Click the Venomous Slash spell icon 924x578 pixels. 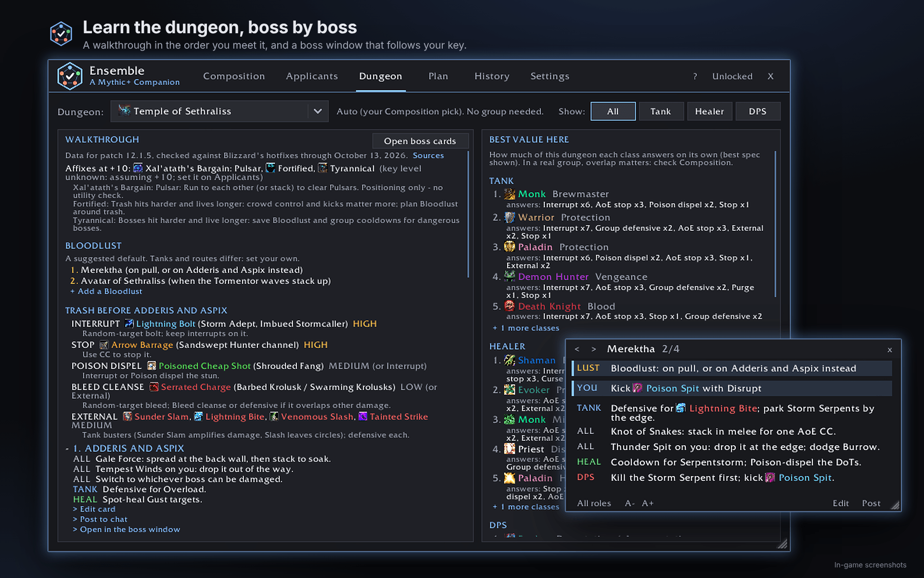click(274, 416)
